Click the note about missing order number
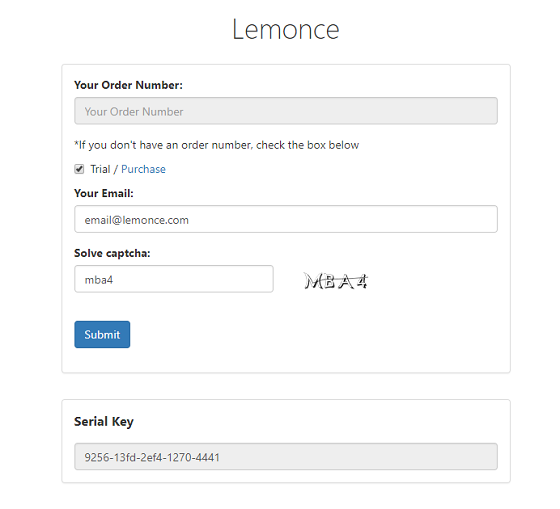The width and height of the screenshot is (560, 509). click(216, 145)
